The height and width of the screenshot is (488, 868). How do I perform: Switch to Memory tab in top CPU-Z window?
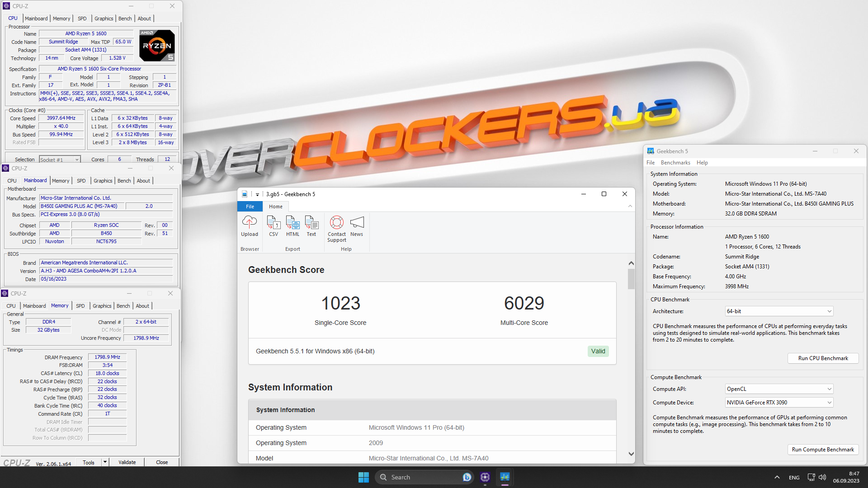pos(61,19)
